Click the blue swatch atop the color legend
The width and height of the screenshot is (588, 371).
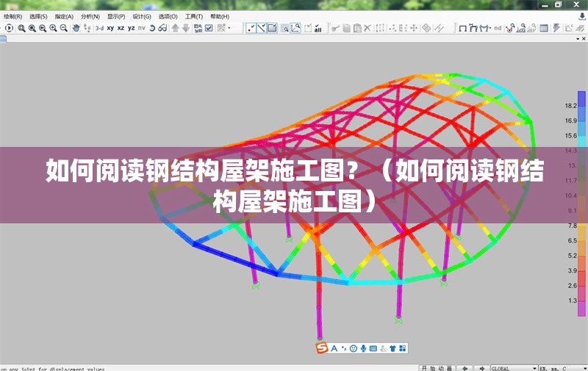(581, 98)
